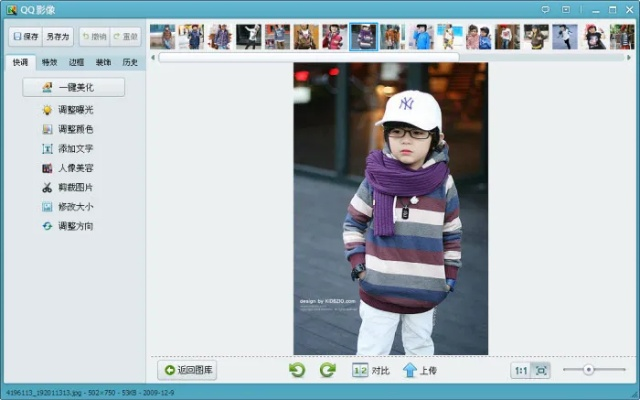
Task: Toggle the 对比 compare view
Action: coord(370,370)
